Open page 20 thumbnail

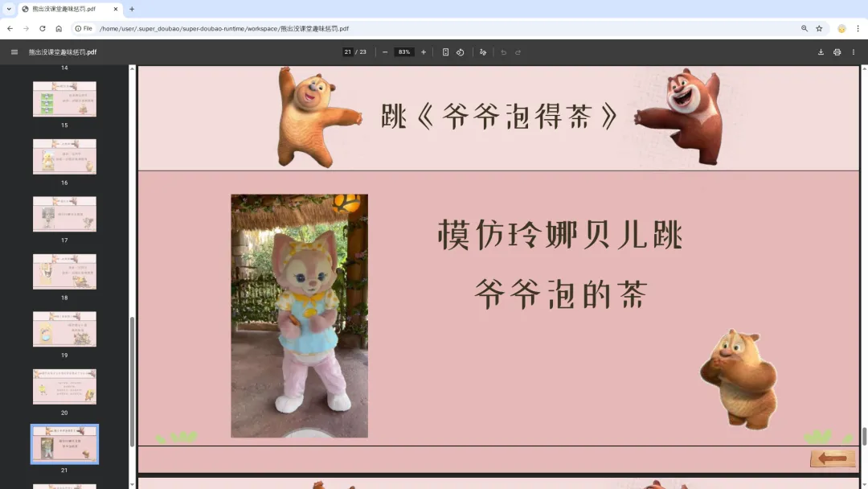point(64,387)
